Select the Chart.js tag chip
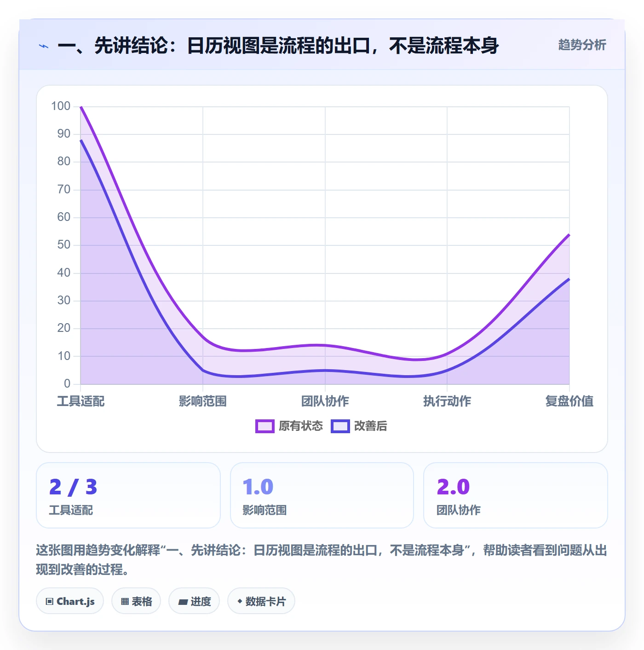This screenshot has width=644, height=650. pyautogui.click(x=70, y=601)
